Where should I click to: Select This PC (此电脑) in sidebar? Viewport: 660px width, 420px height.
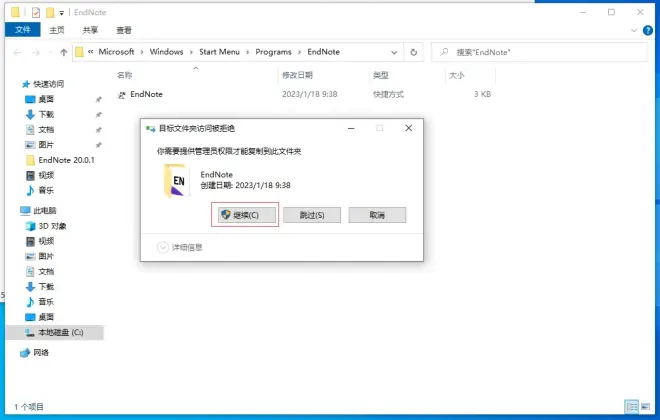point(44,210)
